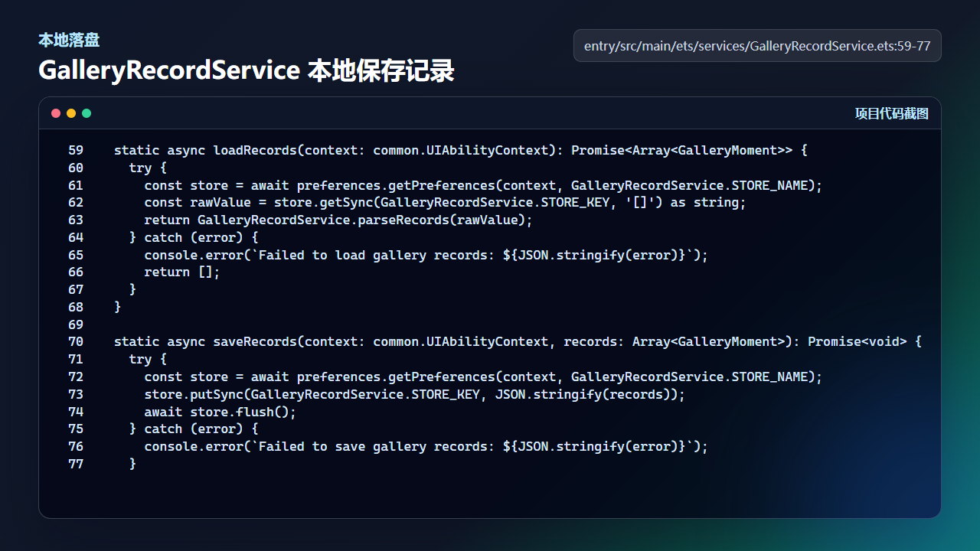Click line number 71

point(76,359)
